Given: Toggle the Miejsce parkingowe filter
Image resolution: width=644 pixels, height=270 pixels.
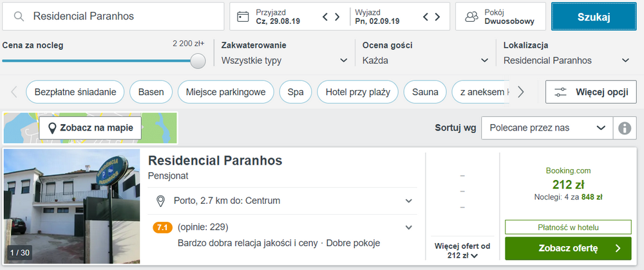Looking at the screenshot, I should point(226,92).
